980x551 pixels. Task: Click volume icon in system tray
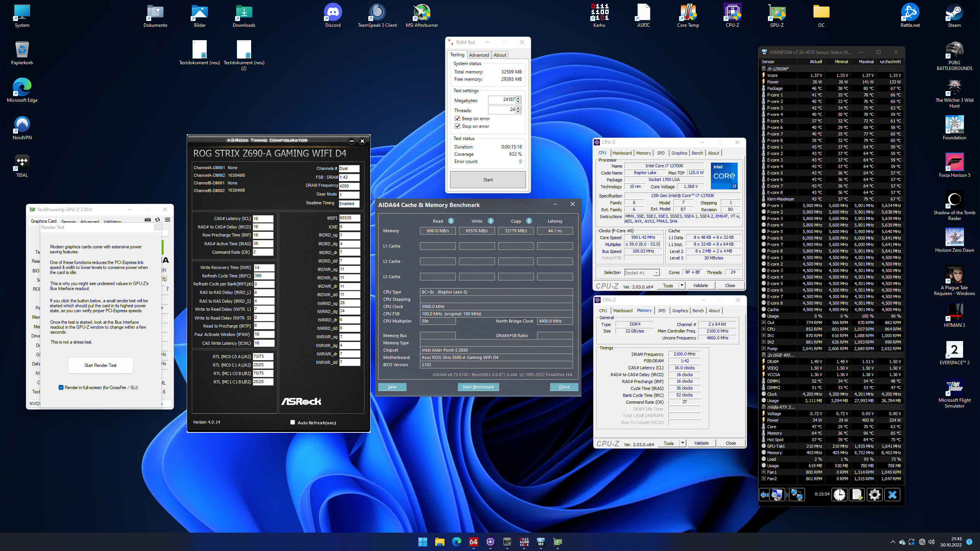931,542
